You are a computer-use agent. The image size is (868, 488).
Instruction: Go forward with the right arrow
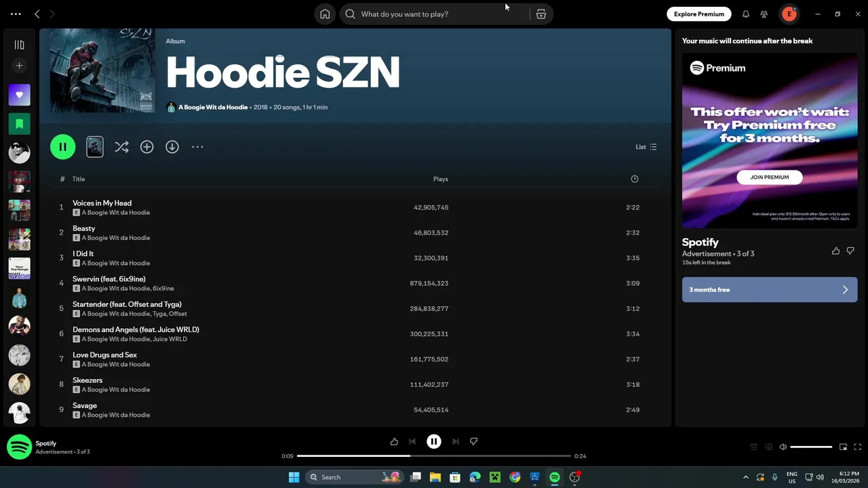click(52, 14)
